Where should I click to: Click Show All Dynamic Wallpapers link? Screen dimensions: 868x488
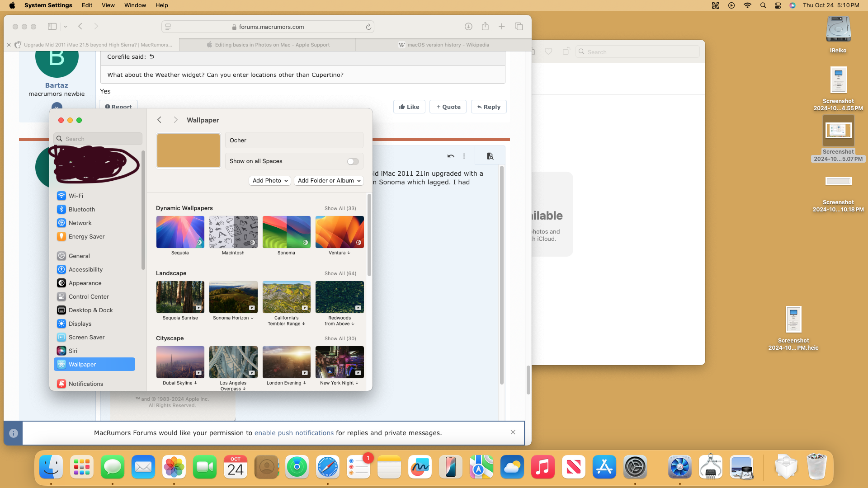[x=340, y=208]
